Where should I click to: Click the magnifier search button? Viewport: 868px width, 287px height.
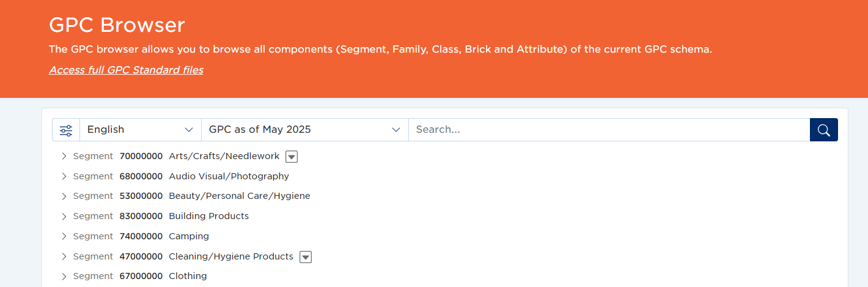click(x=823, y=130)
